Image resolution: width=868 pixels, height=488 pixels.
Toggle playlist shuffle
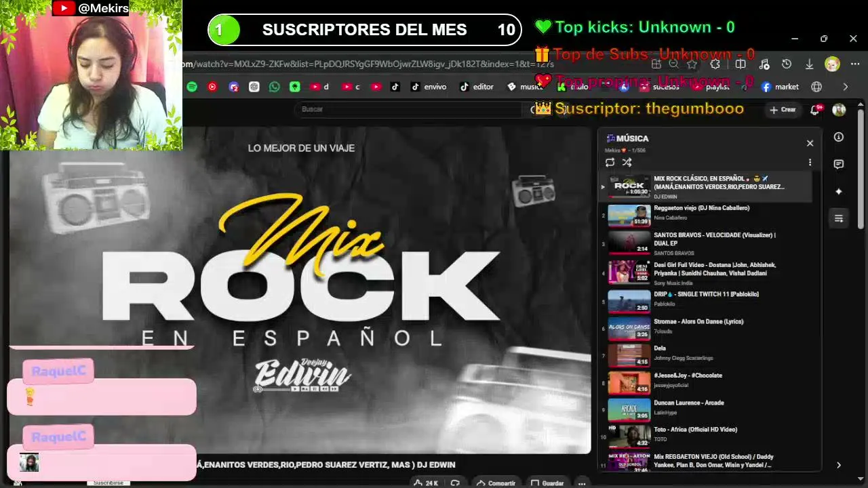point(627,163)
